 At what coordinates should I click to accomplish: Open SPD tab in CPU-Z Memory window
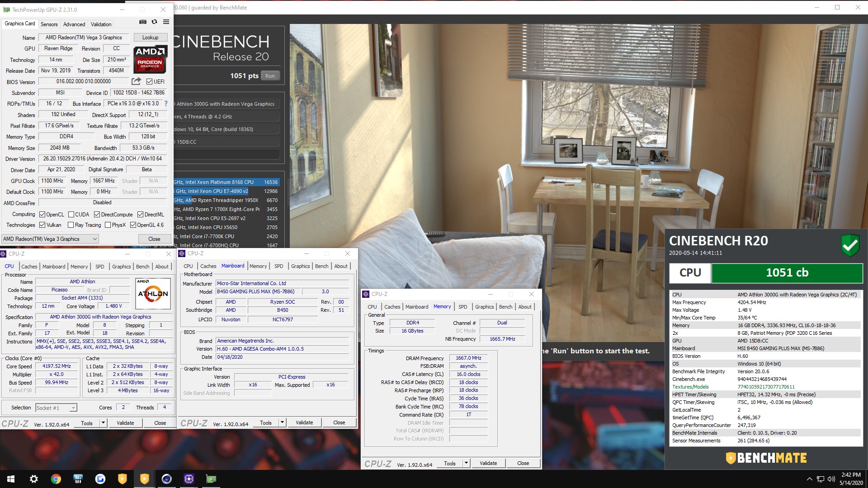pyautogui.click(x=462, y=307)
